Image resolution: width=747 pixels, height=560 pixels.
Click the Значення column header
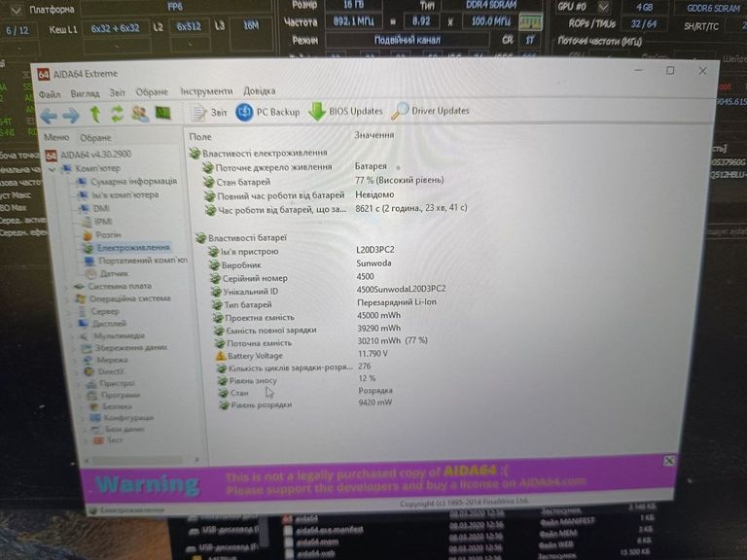374,135
